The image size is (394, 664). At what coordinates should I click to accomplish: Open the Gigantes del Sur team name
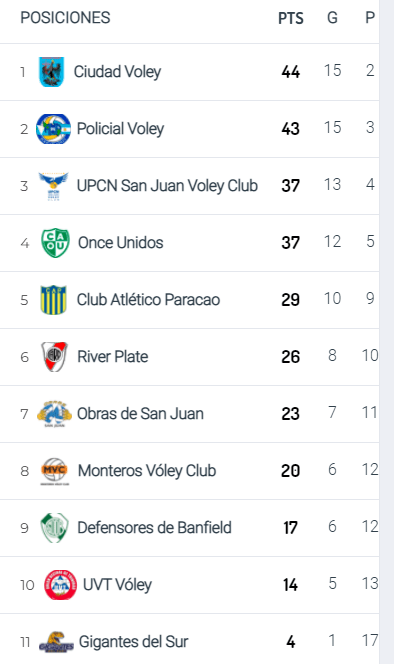[x=133, y=642]
